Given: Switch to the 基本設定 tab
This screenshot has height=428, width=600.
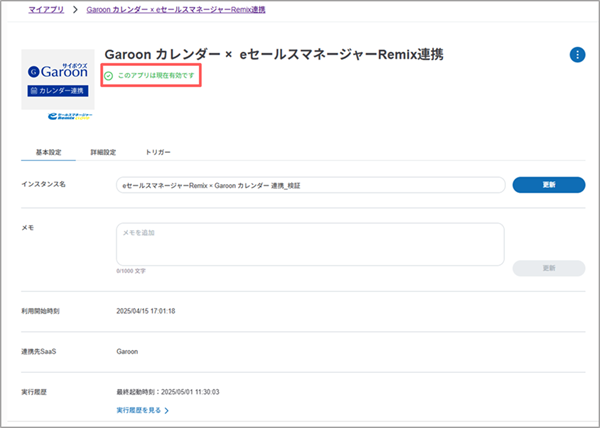Looking at the screenshot, I should tap(41, 152).
